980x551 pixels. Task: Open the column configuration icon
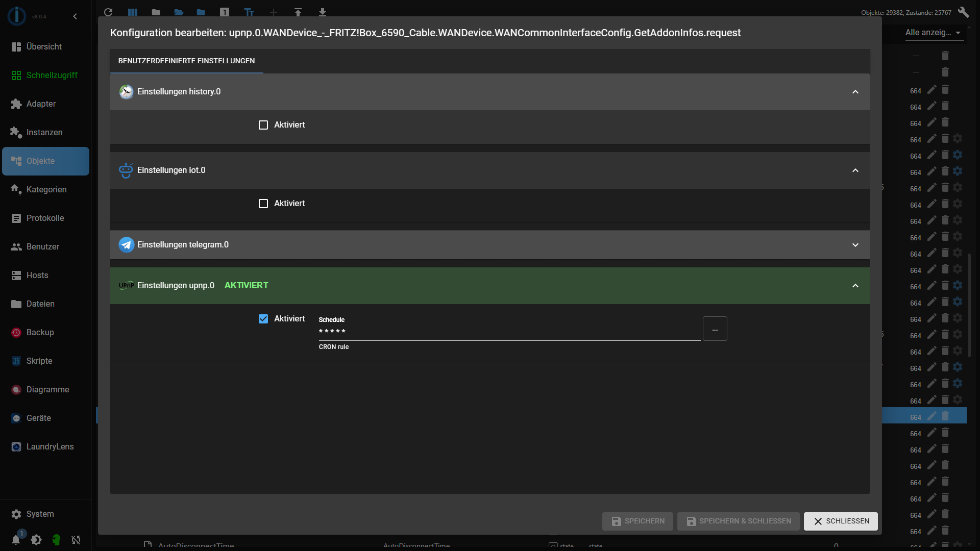click(133, 12)
